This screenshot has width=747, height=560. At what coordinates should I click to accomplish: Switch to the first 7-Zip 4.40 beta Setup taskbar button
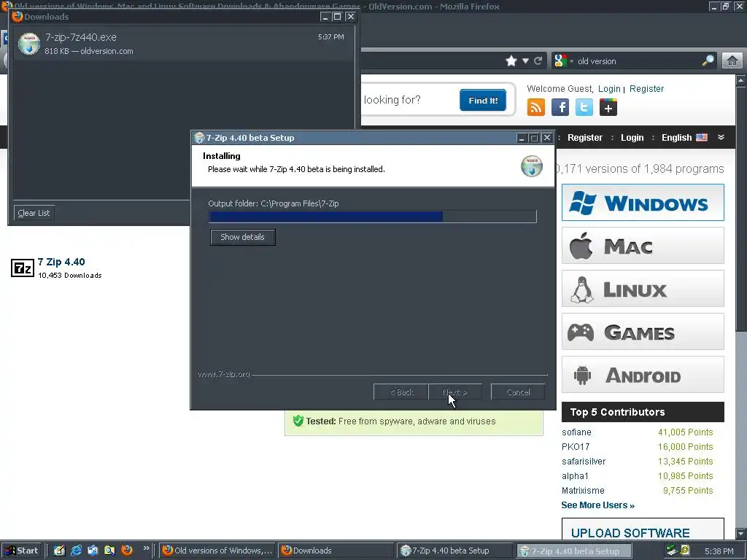coord(455,551)
